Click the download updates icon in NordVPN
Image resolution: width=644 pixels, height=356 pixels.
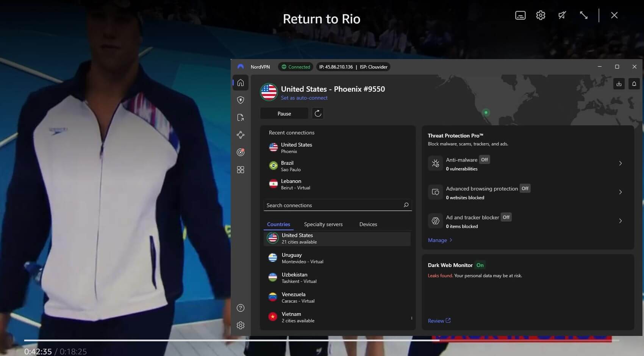619,84
